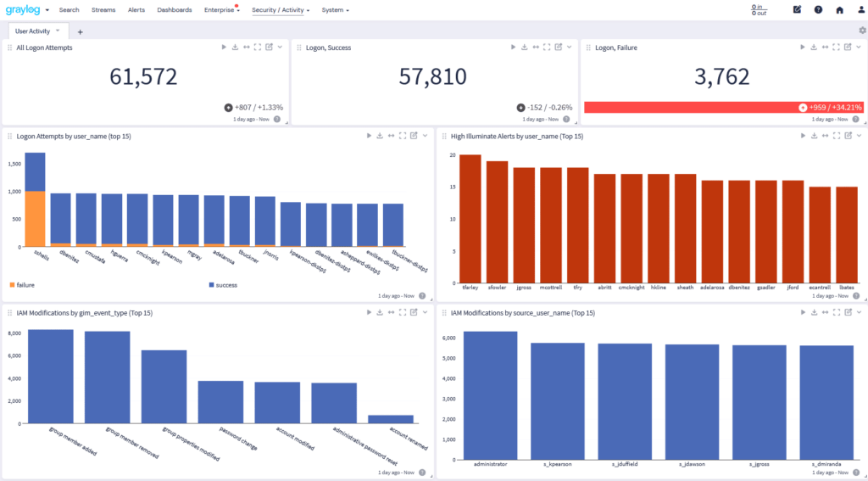The width and height of the screenshot is (868, 481).
Task: Open the user profile icon menu
Action: pyautogui.click(x=860, y=10)
